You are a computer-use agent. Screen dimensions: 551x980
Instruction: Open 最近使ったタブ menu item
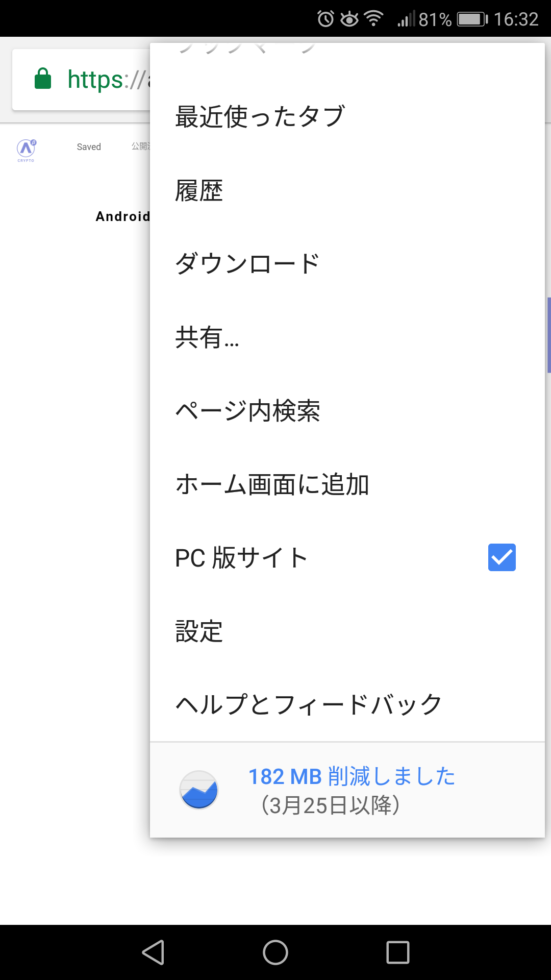pos(260,117)
